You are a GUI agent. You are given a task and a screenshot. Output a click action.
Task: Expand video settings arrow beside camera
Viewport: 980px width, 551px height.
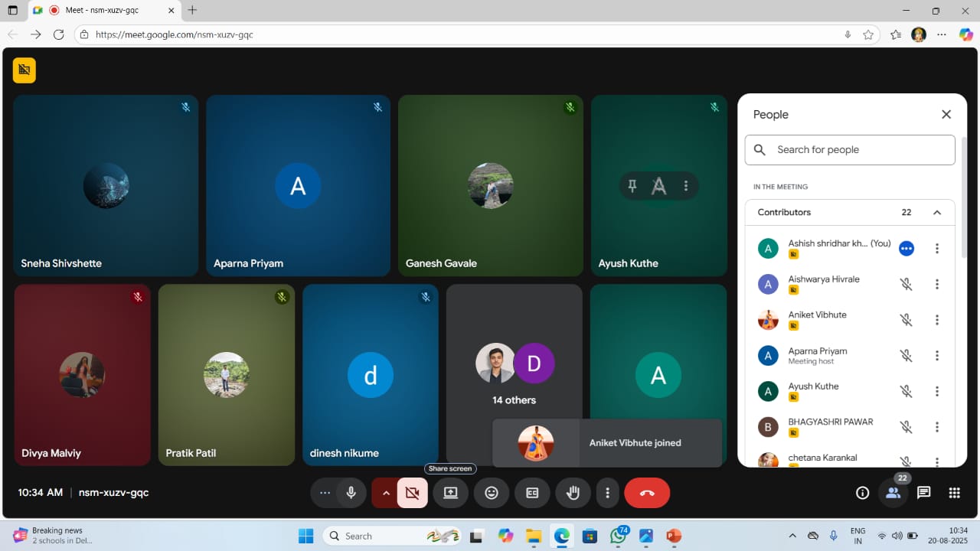click(385, 493)
